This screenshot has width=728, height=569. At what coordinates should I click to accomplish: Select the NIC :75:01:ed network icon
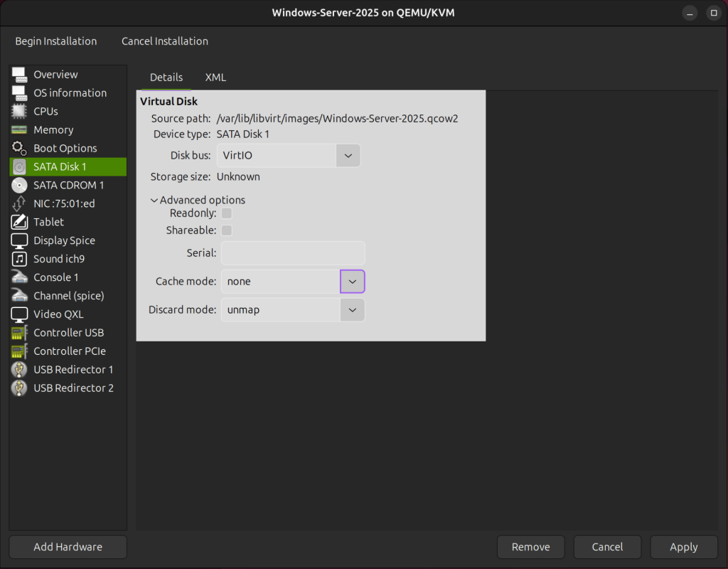pos(19,203)
